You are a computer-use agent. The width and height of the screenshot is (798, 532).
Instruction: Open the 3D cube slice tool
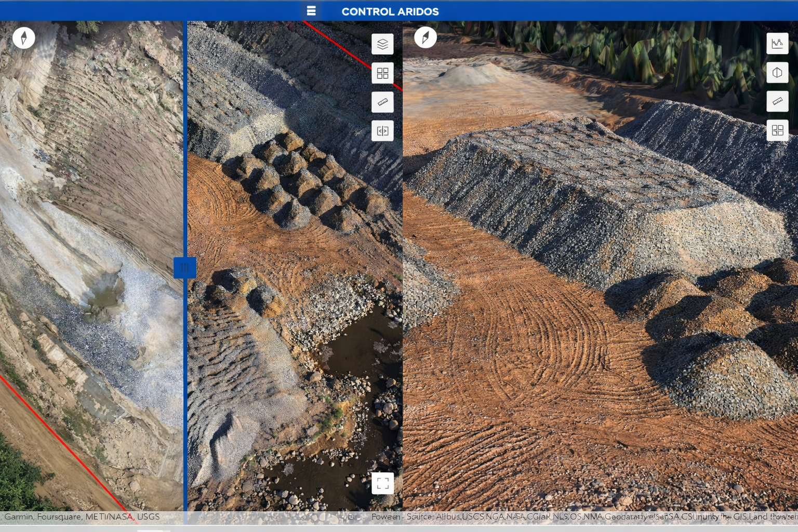pyautogui.click(x=777, y=73)
